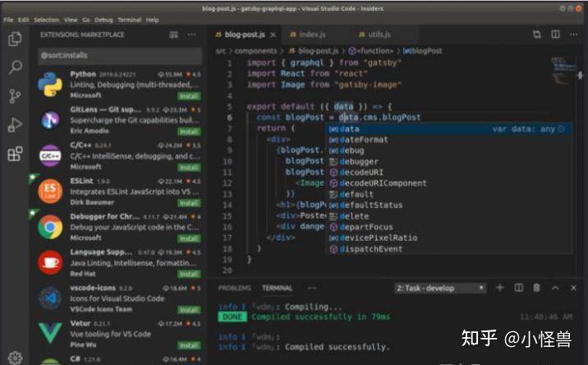Open the Help menu

point(152,20)
